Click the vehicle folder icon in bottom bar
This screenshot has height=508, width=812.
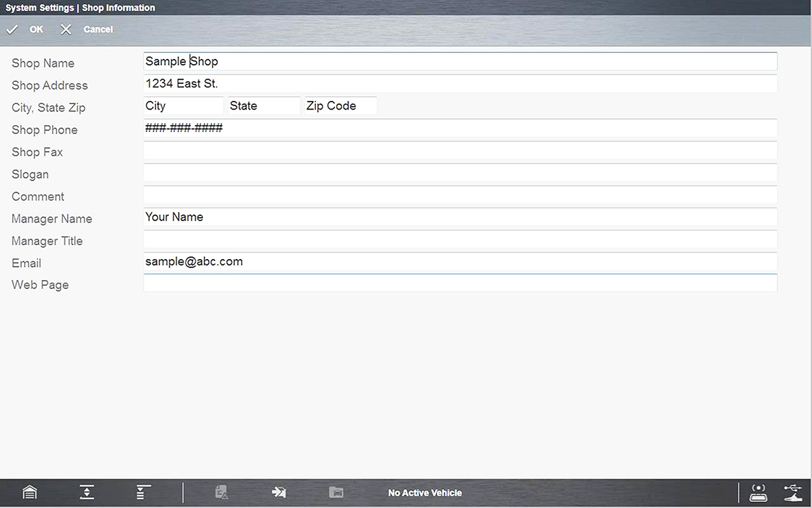(336, 492)
